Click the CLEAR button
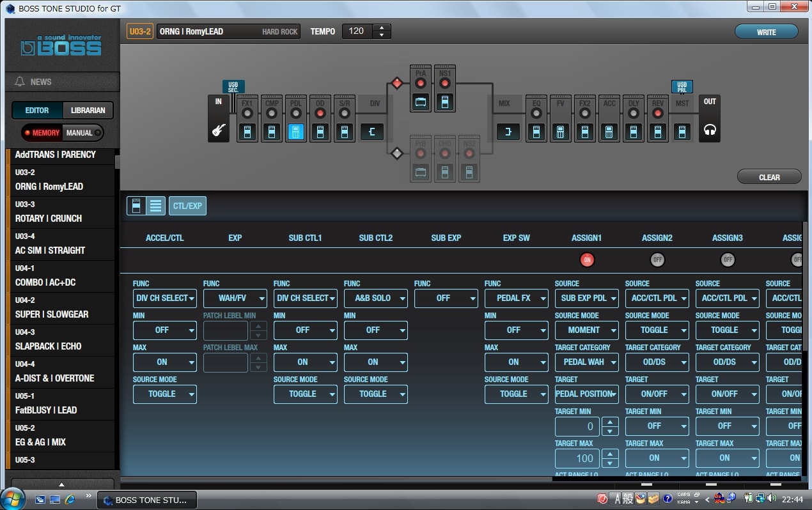Screen dimensions: 812x510 [x=769, y=177]
